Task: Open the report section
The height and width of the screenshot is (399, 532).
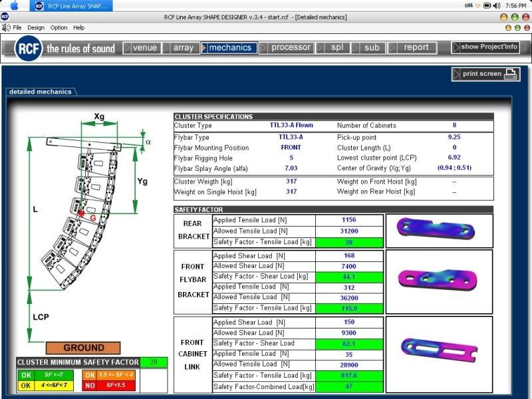Action: click(412, 48)
